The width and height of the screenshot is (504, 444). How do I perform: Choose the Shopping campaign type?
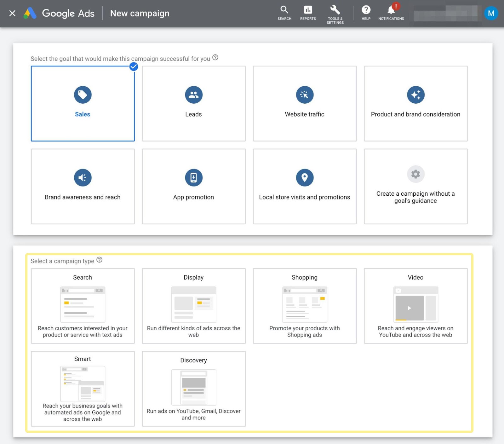(304, 306)
